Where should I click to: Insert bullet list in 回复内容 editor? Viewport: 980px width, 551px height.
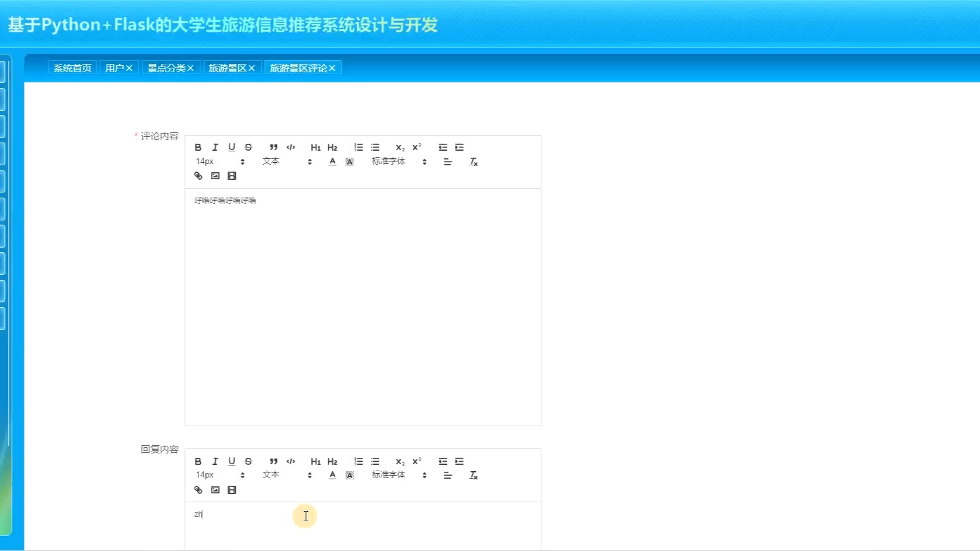click(x=375, y=462)
